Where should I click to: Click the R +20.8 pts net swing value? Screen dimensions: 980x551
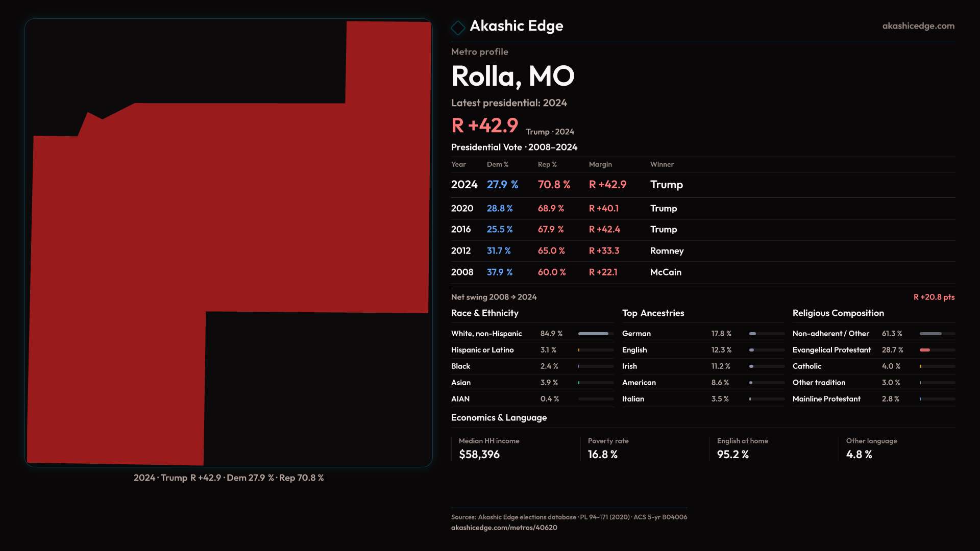(x=934, y=297)
